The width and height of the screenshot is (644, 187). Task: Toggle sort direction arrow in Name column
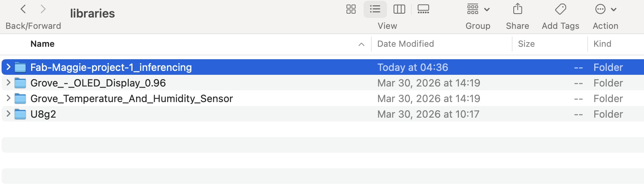361,44
